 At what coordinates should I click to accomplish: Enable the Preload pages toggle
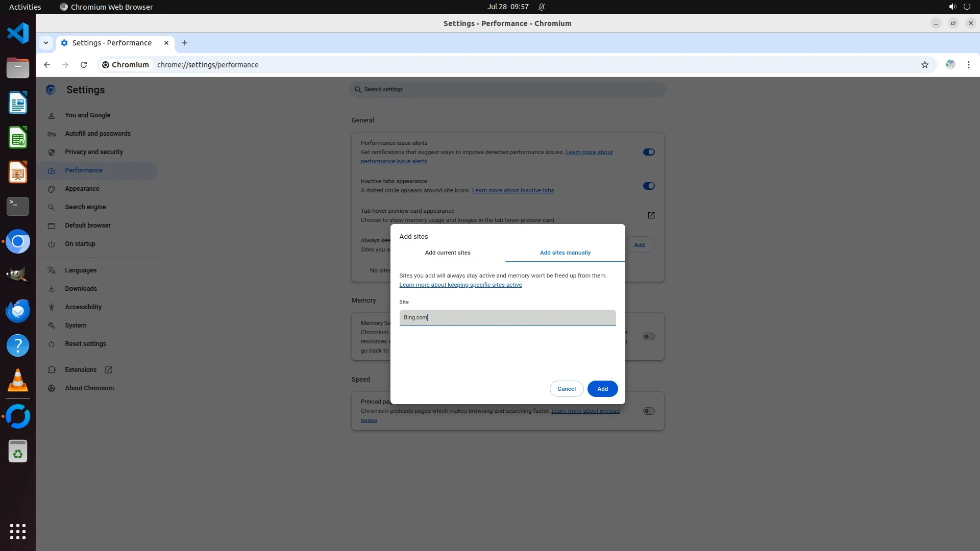[648, 411]
